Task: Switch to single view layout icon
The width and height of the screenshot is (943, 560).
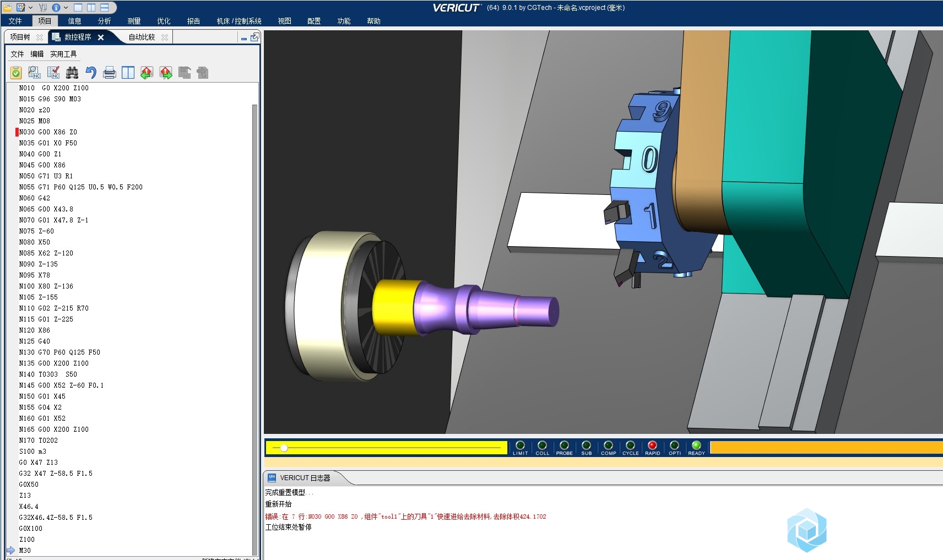Action: 78,7
